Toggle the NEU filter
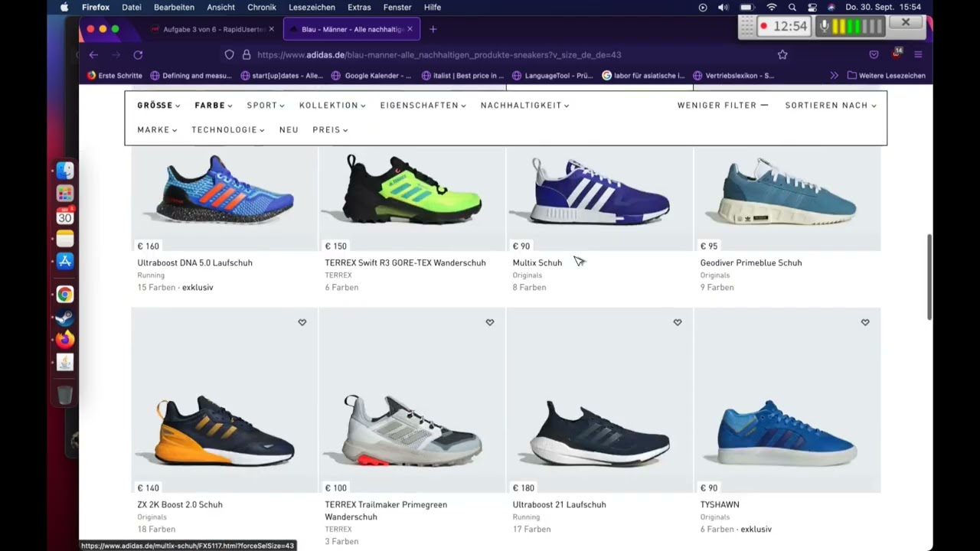 [x=289, y=130]
